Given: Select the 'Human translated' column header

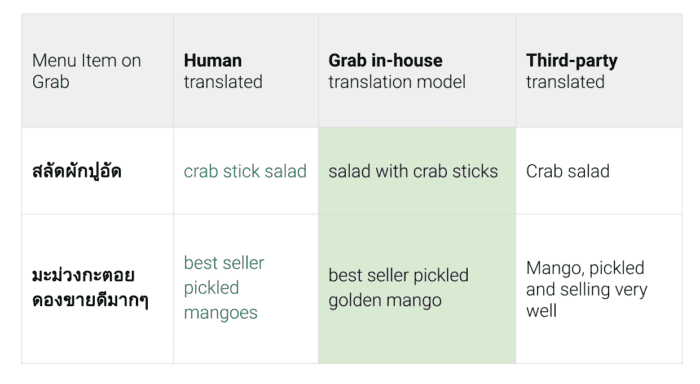Looking at the screenshot, I should [246, 71].
